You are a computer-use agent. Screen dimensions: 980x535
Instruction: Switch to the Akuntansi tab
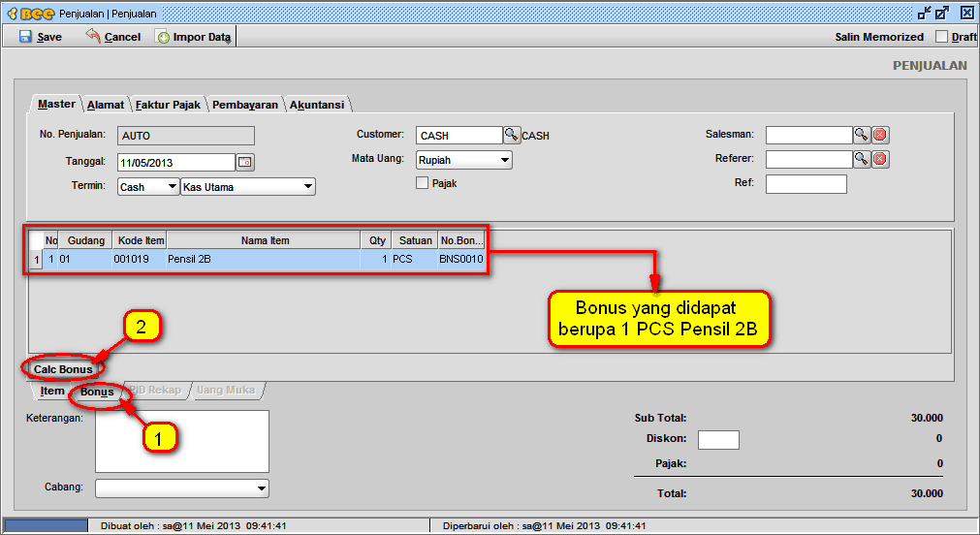[317, 105]
